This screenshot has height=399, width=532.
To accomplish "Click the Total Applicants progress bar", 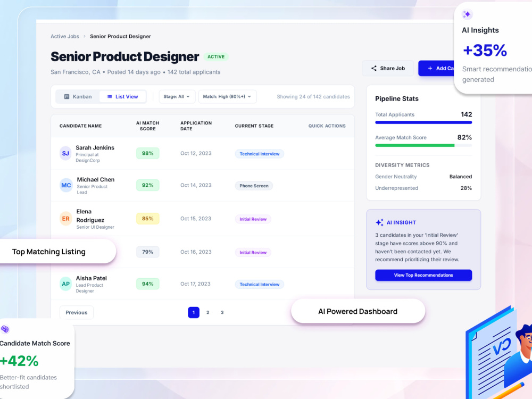I will tap(423, 122).
